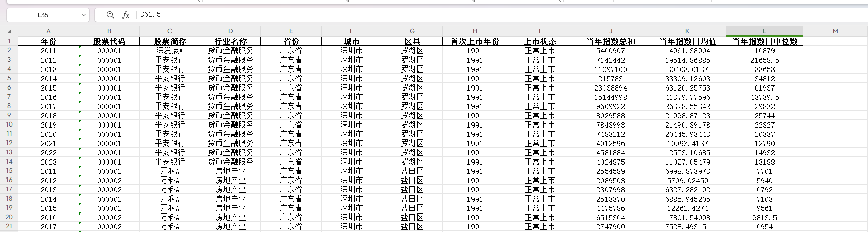Click the cell with value 6792
This screenshot has width=868, height=232.
click(765, 190)
